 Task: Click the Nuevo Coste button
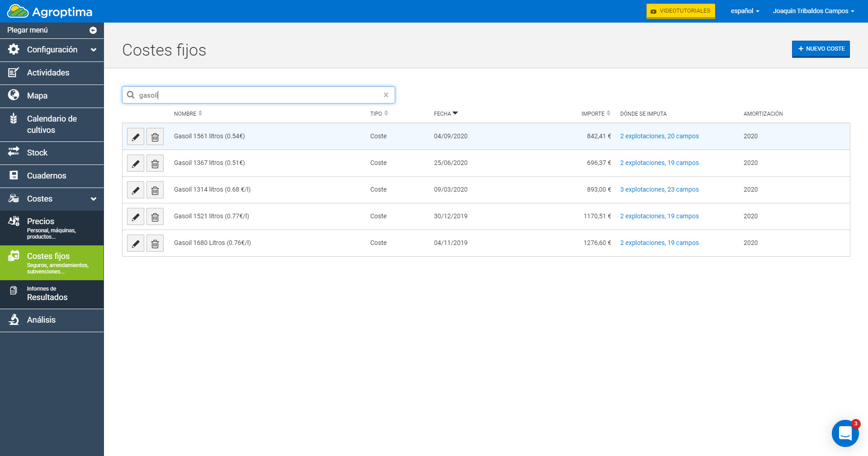coord(821,49)
